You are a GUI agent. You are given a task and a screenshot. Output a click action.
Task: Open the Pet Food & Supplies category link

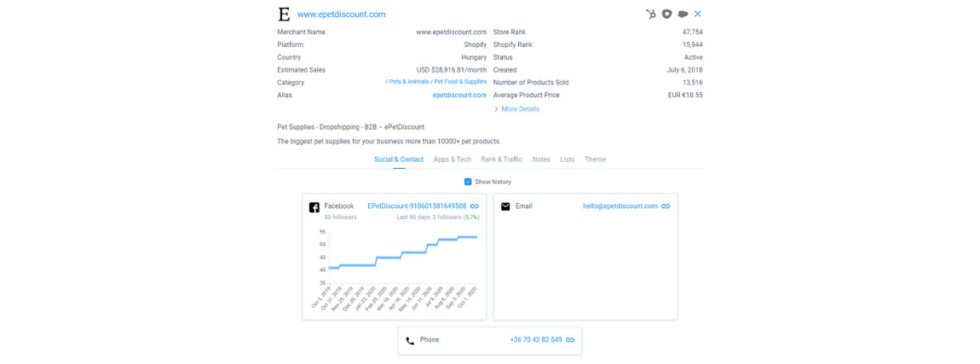459,82
